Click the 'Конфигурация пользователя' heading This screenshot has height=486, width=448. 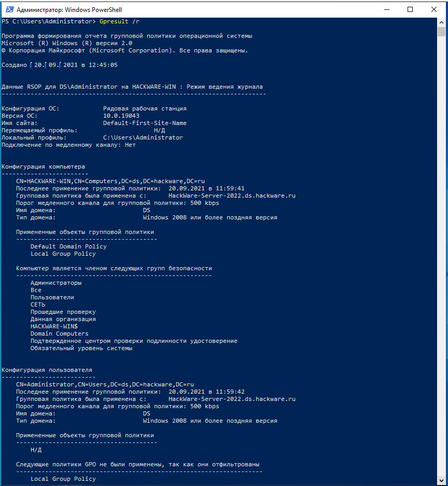click(x=47, y=370)
